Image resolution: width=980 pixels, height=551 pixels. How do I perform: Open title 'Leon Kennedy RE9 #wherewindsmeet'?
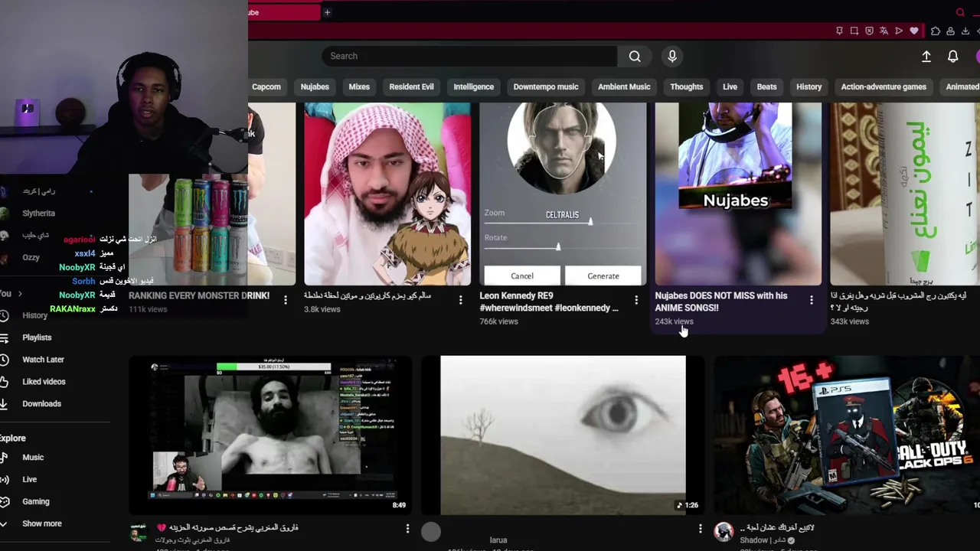[x=548, y=302]
